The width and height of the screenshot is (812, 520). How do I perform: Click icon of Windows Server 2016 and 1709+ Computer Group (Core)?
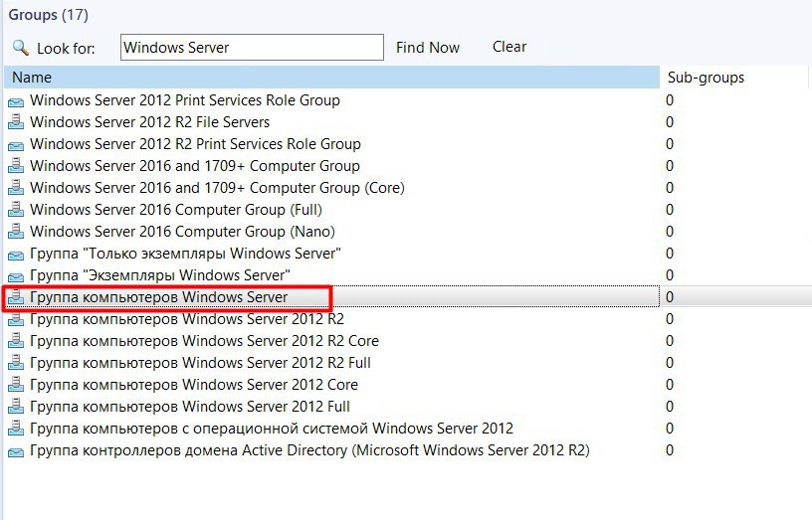click(x=16, y=188)
